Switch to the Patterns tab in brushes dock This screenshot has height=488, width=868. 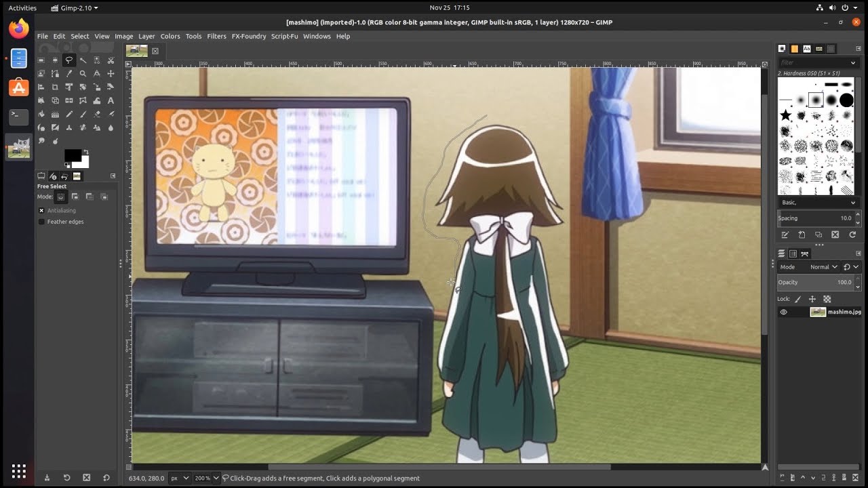click(794, 49)
